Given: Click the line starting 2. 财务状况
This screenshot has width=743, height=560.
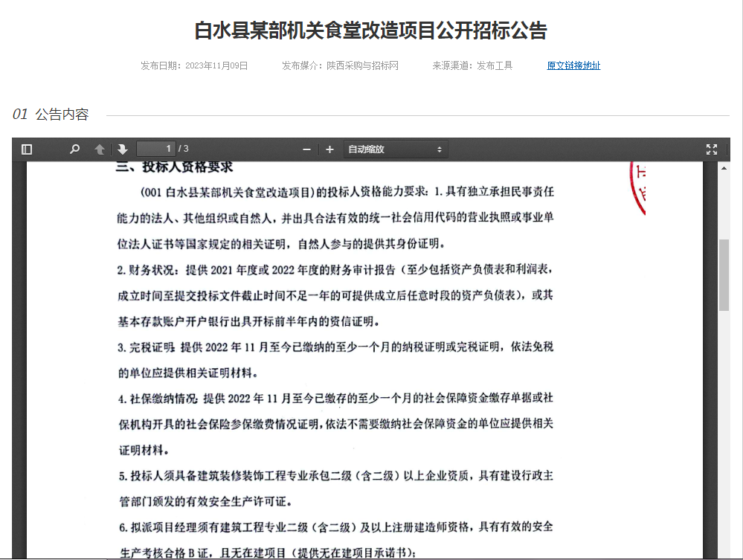Looking at the screenshot, I should (x=335, y=269).
